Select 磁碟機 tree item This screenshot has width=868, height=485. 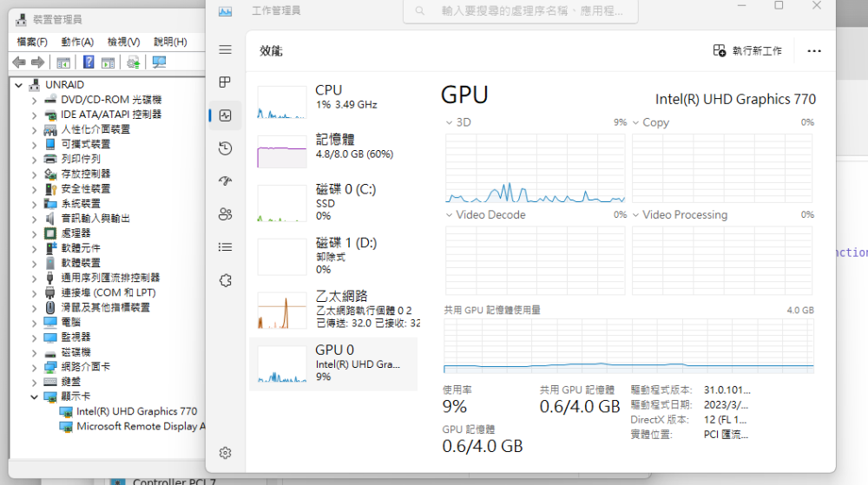click(x=76, y=352)
